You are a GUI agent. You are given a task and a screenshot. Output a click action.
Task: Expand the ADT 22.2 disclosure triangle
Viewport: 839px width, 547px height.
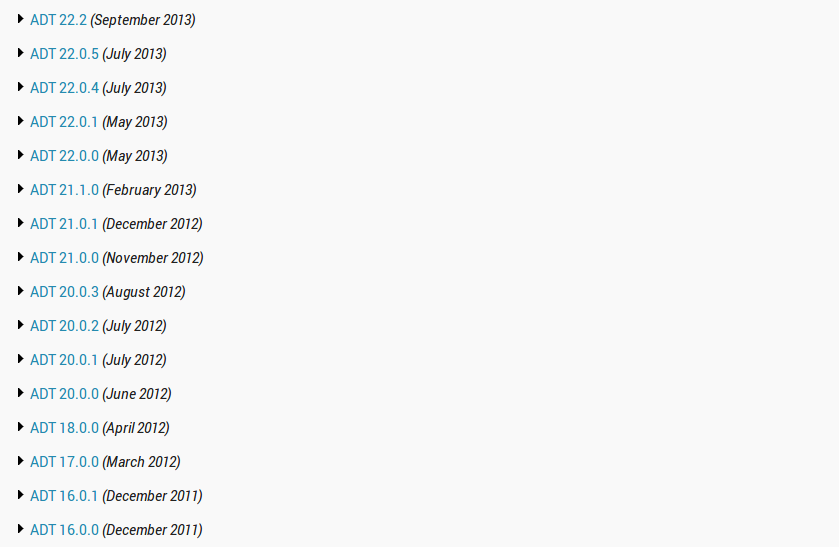20,19
